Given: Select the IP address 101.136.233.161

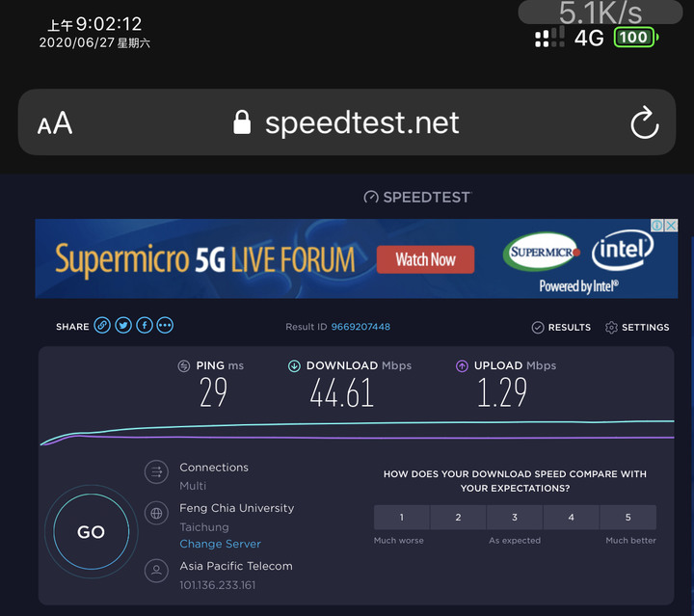Looking at the screenshot, I should coord(217,585).
